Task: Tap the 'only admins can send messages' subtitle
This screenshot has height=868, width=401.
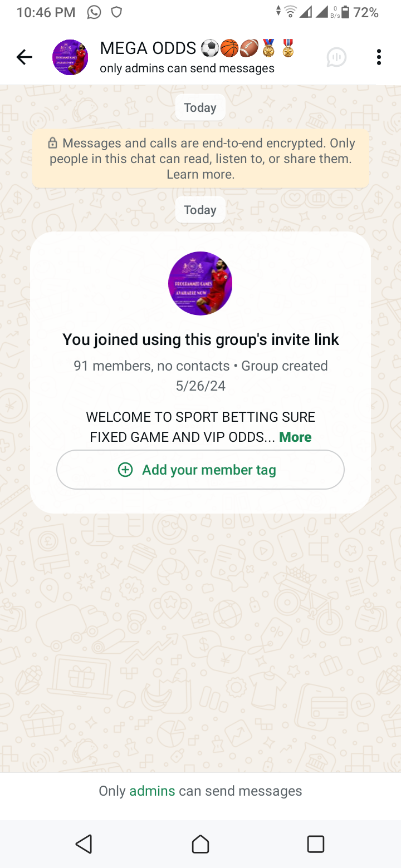Action: [x=187, y=68]
